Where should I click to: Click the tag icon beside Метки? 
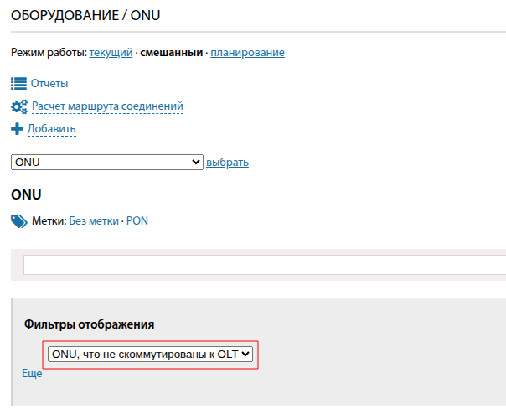pos(19,221)
